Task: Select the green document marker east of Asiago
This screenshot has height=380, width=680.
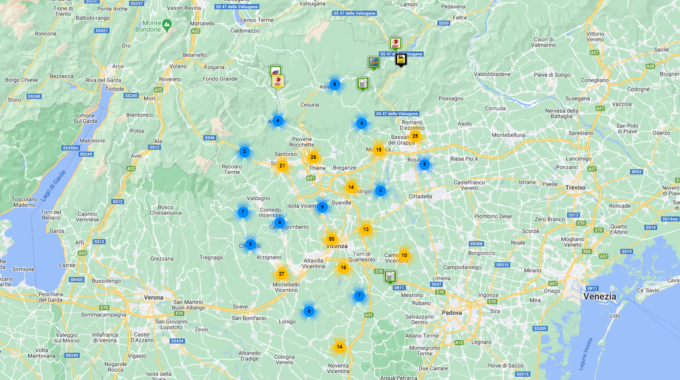Action: pos(363,84)
